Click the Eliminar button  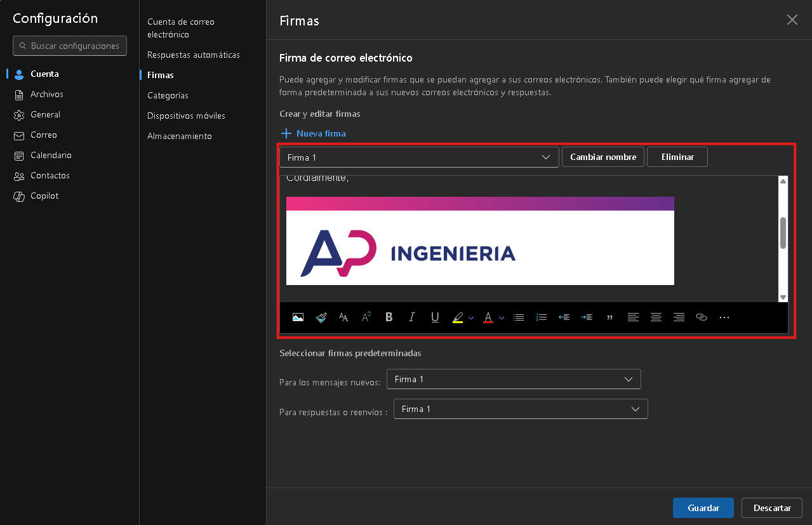point(677,157)
